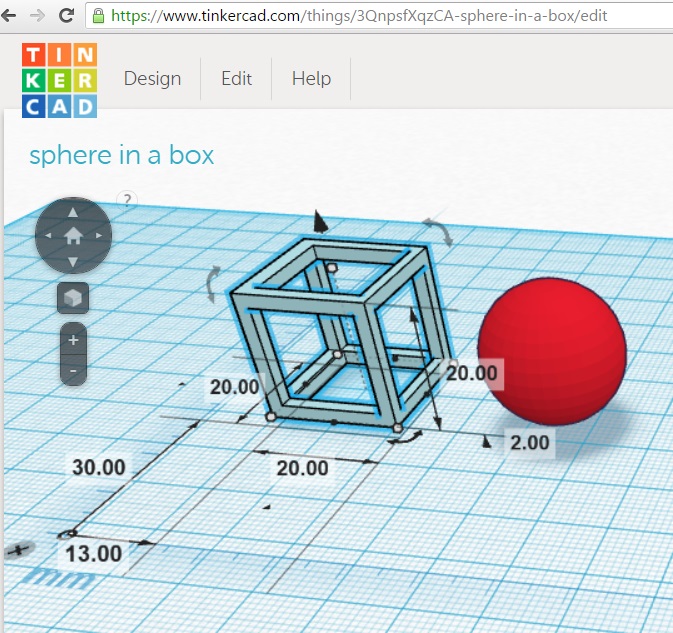This screenshot has width=673, height=633.
Task: Click the white top height handle of the cube
Action: [x=332, y=268]
